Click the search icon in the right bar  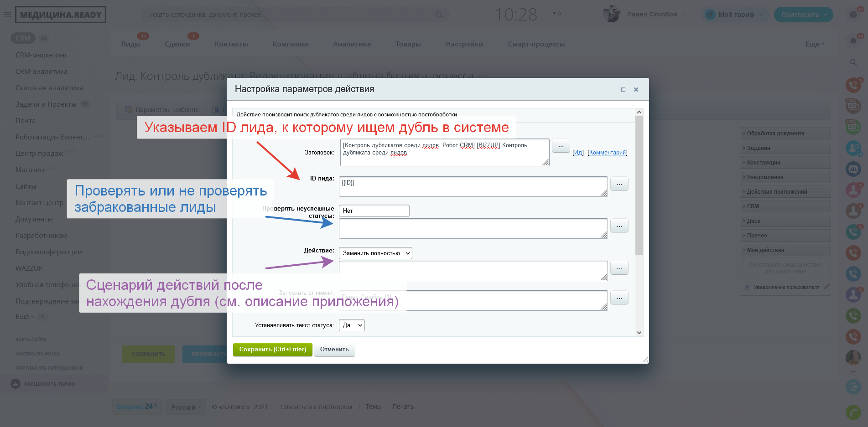[853, 62]
